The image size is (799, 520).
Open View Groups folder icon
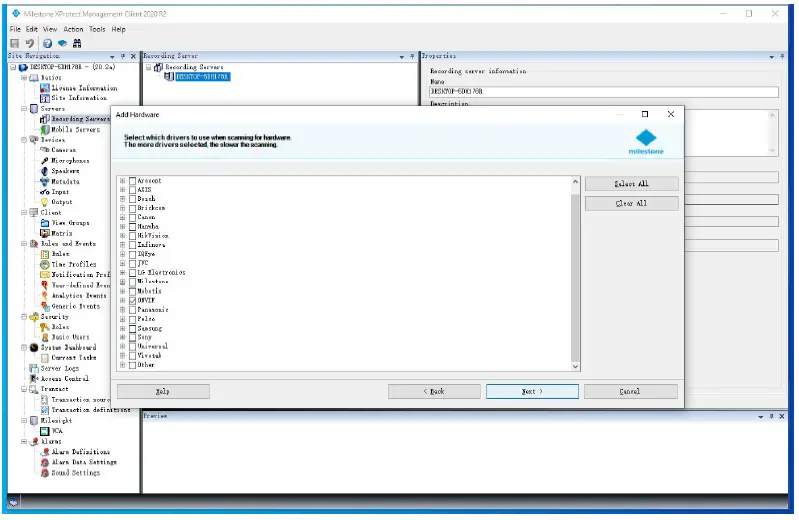tap(45, 223)
